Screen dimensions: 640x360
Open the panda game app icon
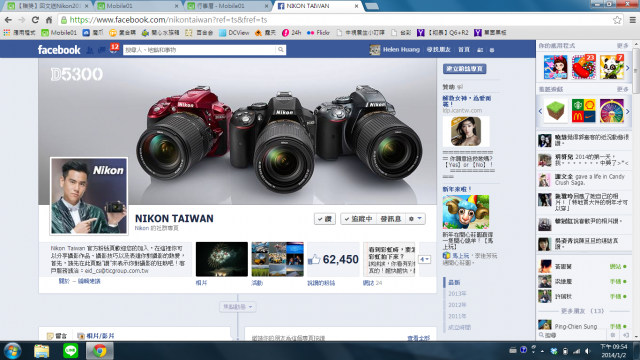click(612, 67)
